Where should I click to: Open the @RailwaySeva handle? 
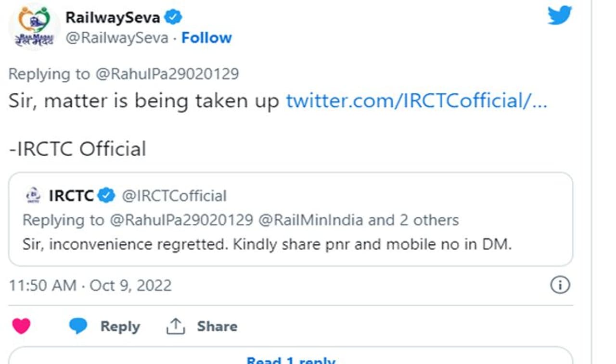pos(116,38)
